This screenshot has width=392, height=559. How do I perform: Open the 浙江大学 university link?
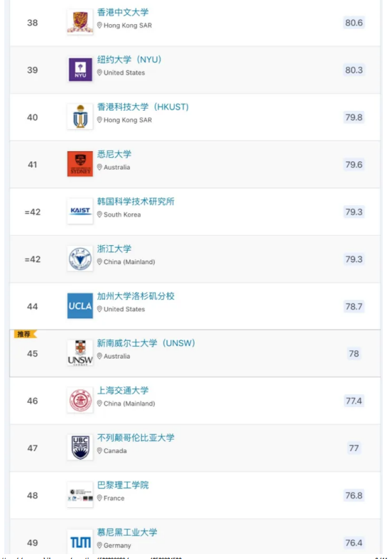click(114, 249)
